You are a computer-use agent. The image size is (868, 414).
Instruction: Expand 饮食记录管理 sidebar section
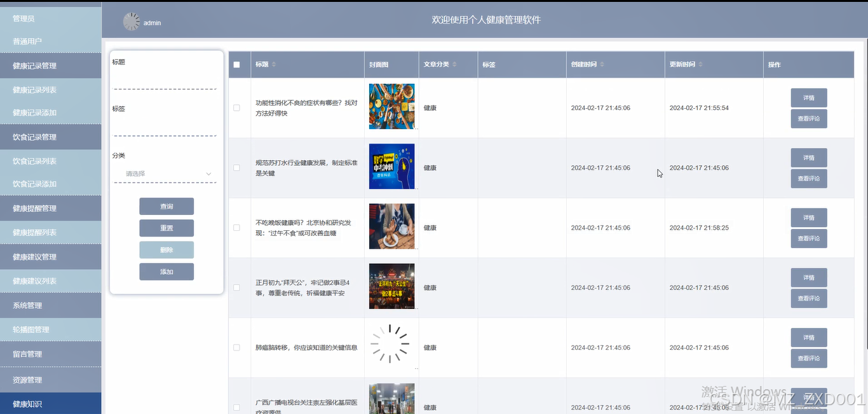click(x=51, y=137)
